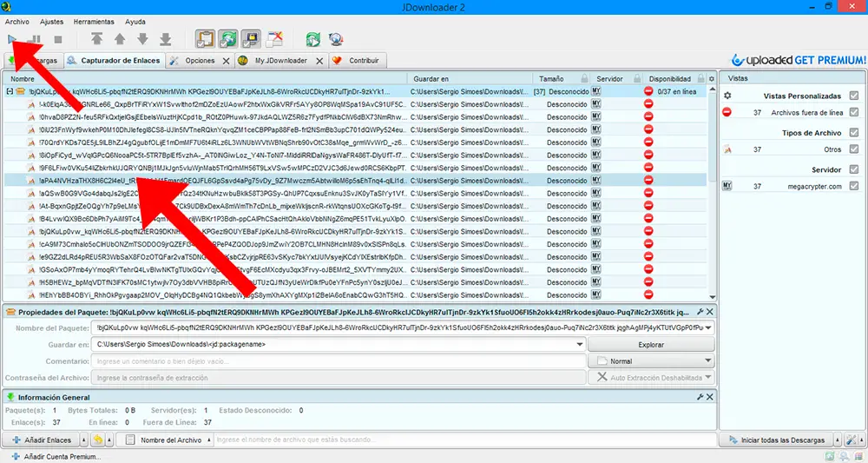868x463 pixels.
Task: Sort by the Servidor column header
Action: [616, 79]
